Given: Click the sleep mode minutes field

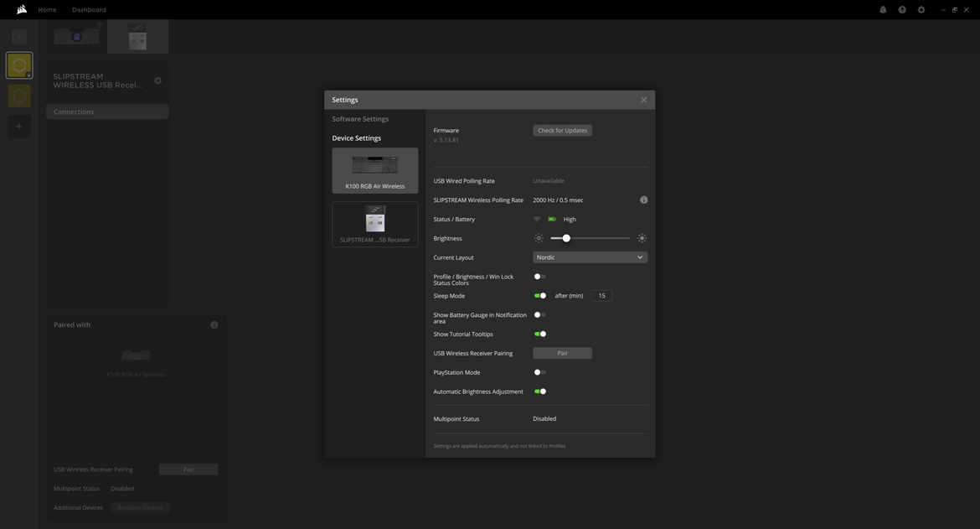Looking at the screenshot, I should pos(602,296).
